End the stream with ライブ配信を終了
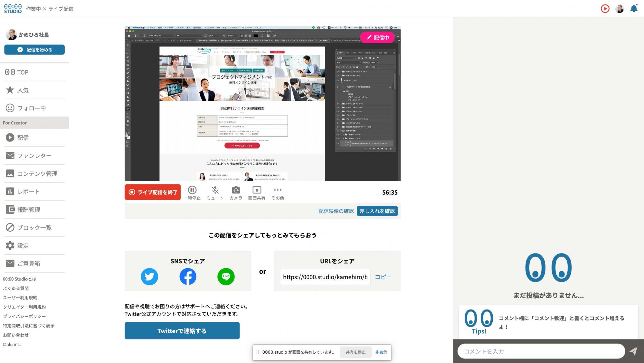644x363 pixels. [x=153, y=192]
